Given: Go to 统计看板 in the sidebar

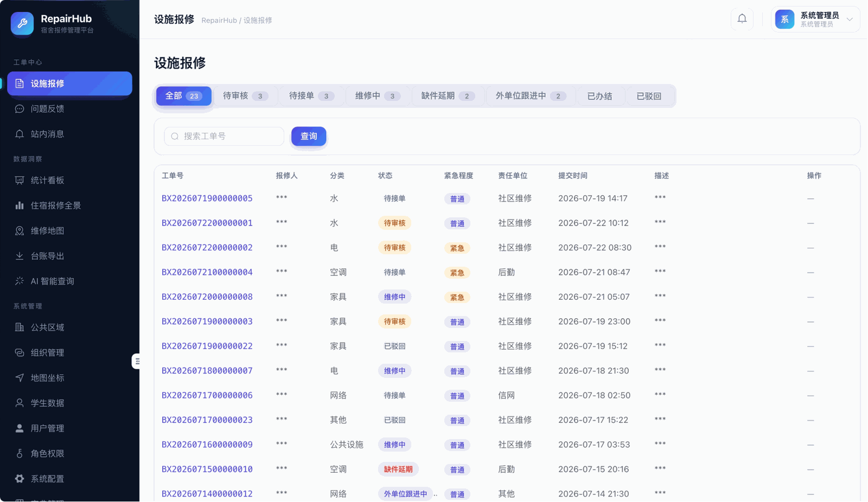Looking at the screenshot, I should tap(69, 181).
